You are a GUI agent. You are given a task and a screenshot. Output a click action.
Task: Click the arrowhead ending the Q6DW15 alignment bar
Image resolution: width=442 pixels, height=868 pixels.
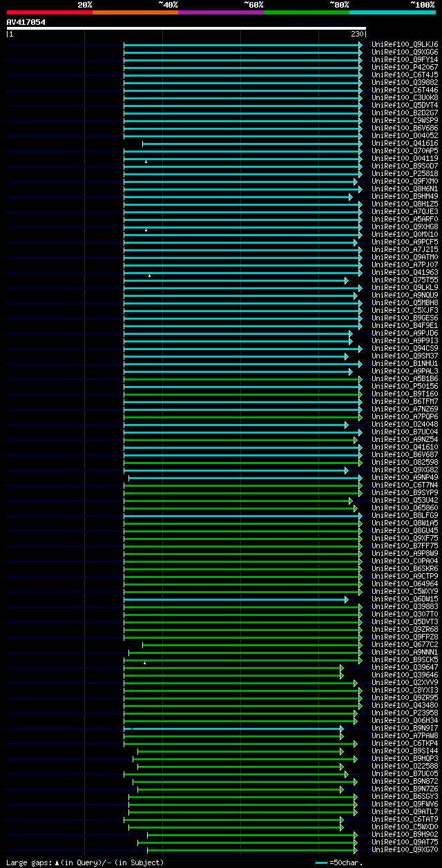point(347,599)
